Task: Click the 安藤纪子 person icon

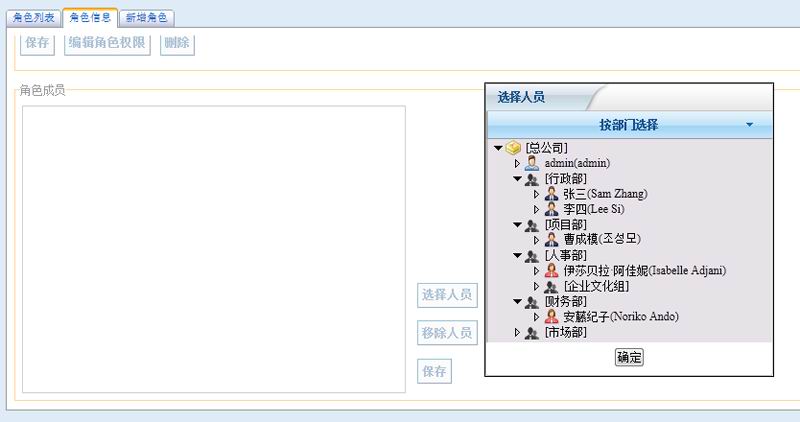Action: click(551, 316)
